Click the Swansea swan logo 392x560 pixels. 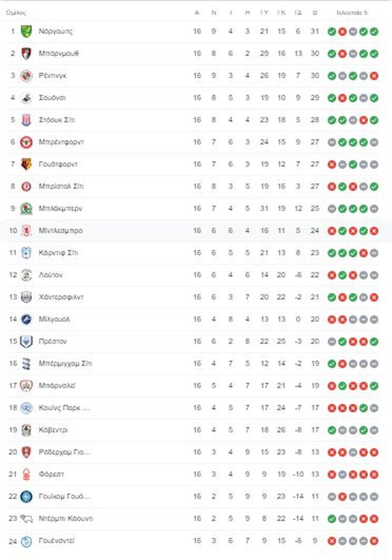pyautogui.click(x=26, y=98)
